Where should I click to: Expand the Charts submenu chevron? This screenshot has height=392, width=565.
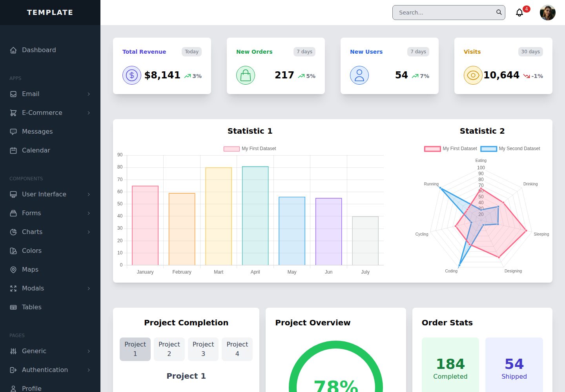(89, 232)
